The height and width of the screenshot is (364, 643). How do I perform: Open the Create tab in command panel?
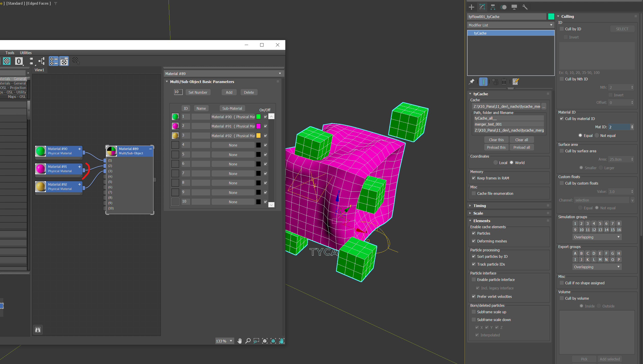472,7
